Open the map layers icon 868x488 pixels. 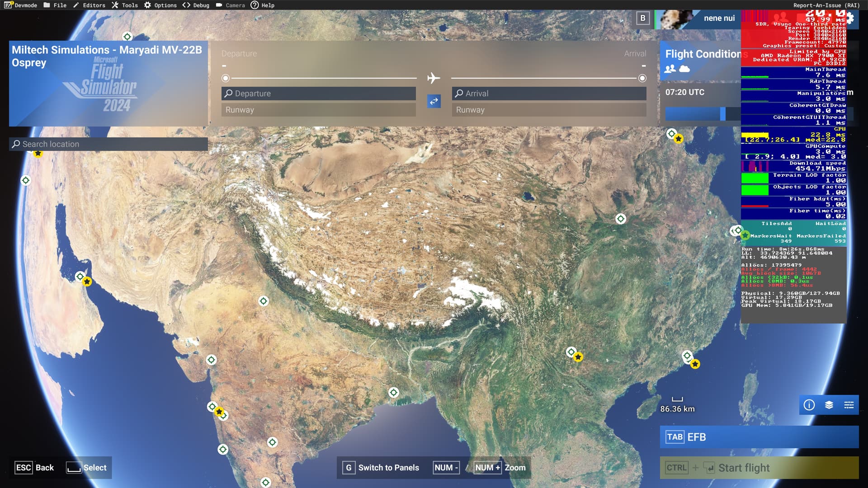(x=829, y=405)
